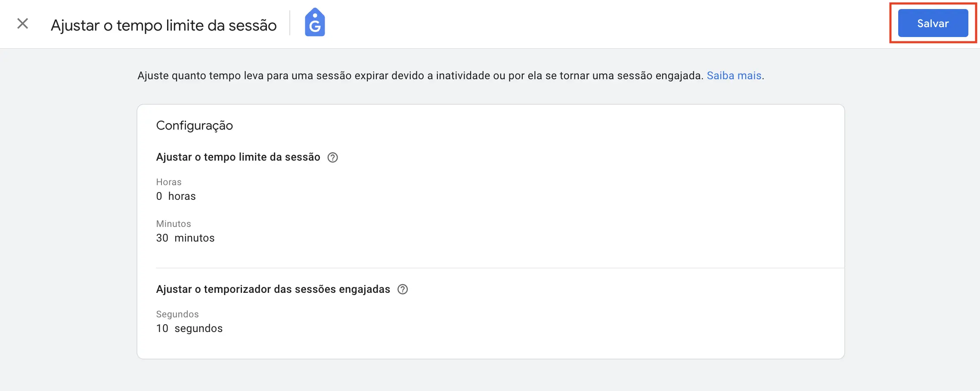Select the 'Ajustar o tempo limite da sessão' title
Image resolution: width=980 pixels, height=391 pixels.
click(x=238, y=157)
